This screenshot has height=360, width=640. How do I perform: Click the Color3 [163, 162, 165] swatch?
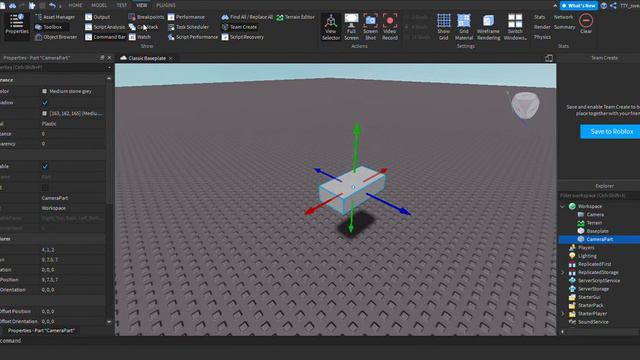pos(44,113)
